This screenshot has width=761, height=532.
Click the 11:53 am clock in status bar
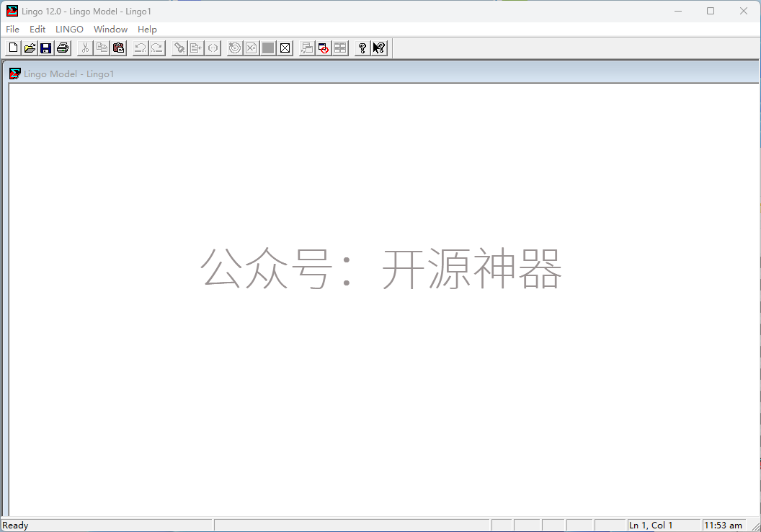(723, 526)
